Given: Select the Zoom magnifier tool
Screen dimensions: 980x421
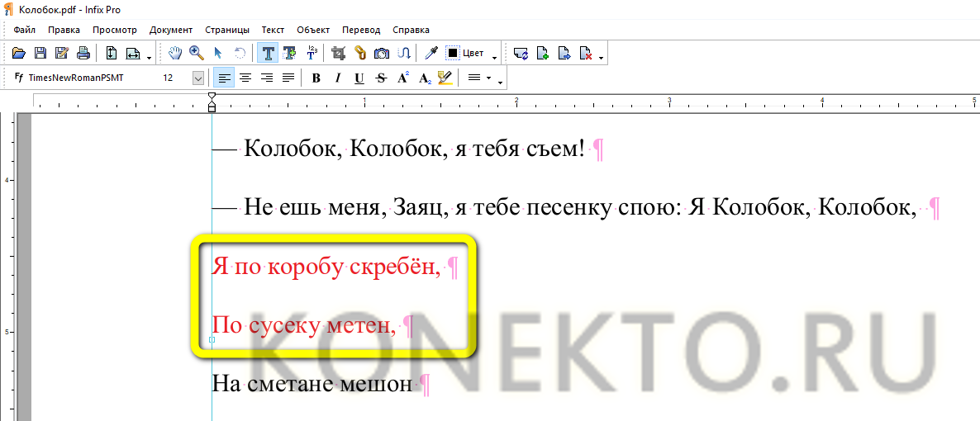Looking at the screenshot, I should pyautogui.click(x=197, y=53).
